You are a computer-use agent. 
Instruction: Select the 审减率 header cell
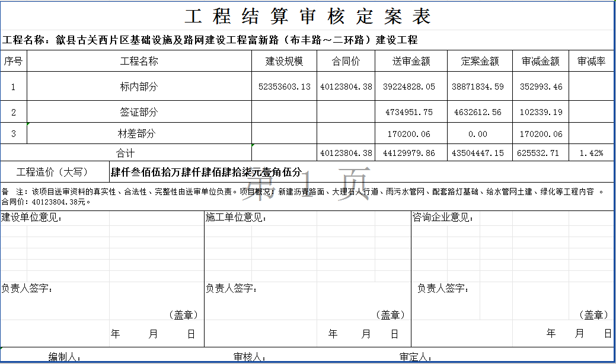coord(591,61)
